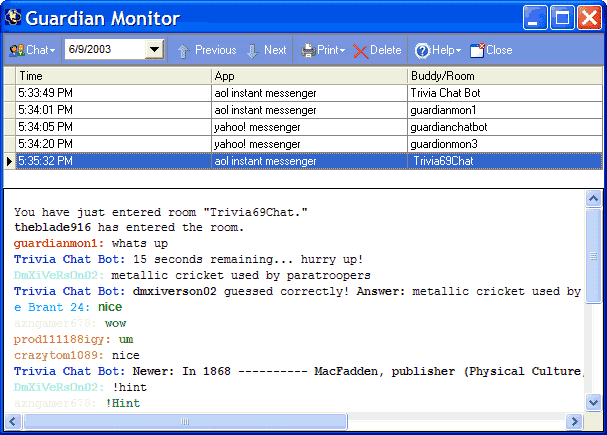This screenshot has width=607, height=435.
Task: Click the Trivia69Chat buddy cell
Action: pyautogui.click(x=505, y=161)
